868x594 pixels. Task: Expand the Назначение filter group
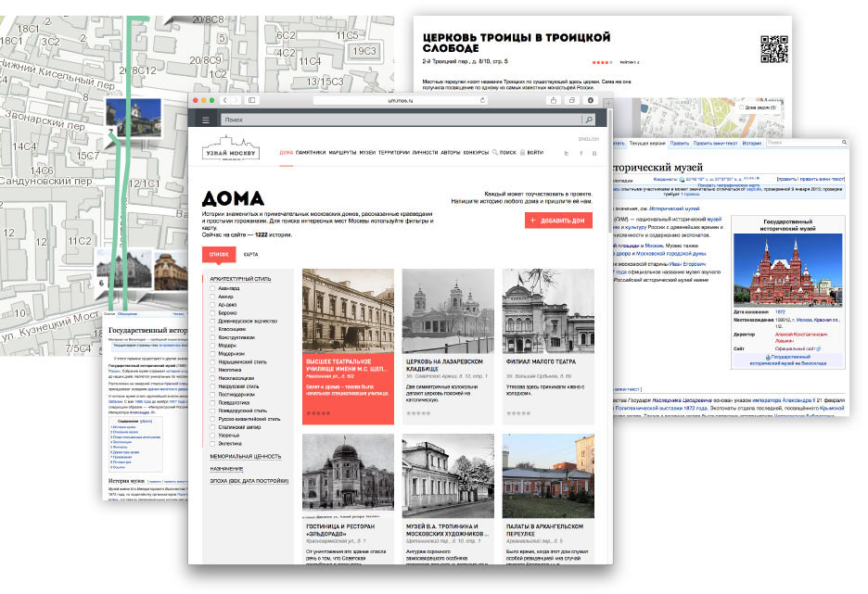(x=225, y=469)
